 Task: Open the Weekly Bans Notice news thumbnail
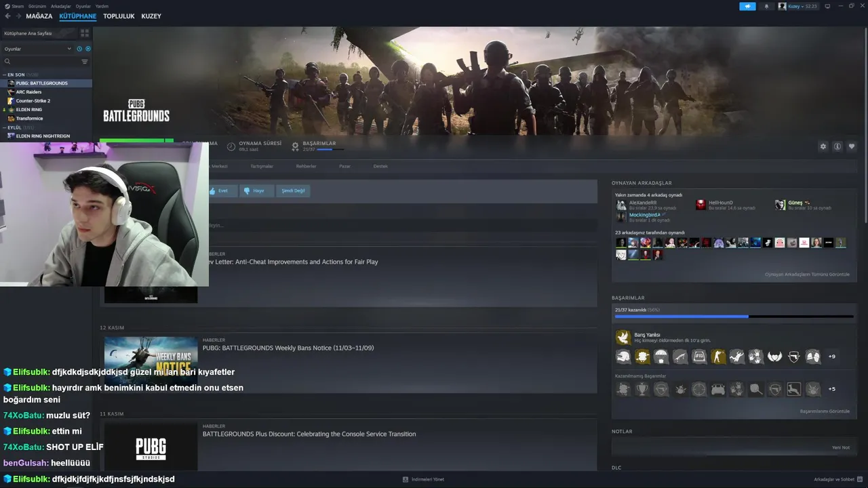pos(151,361)
